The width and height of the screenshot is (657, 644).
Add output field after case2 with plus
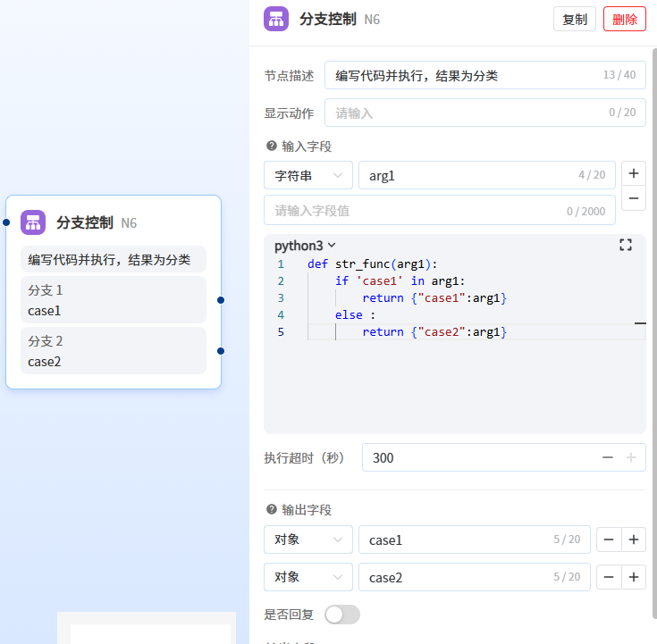coord(634,577)
